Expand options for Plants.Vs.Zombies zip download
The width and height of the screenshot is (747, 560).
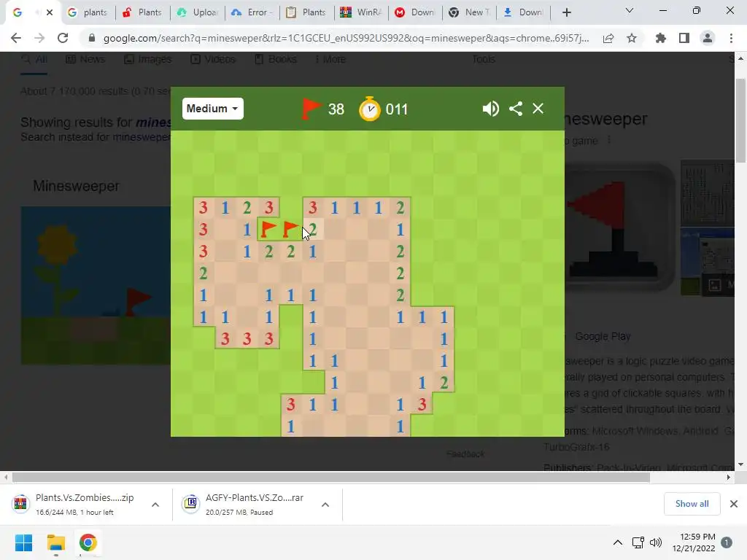(155, 505)
